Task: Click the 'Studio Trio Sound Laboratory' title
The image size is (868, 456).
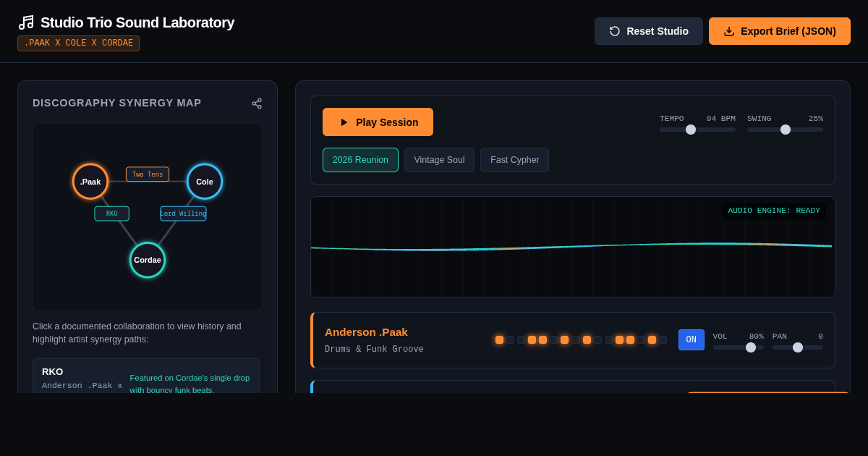Action: tap(137, 22)
